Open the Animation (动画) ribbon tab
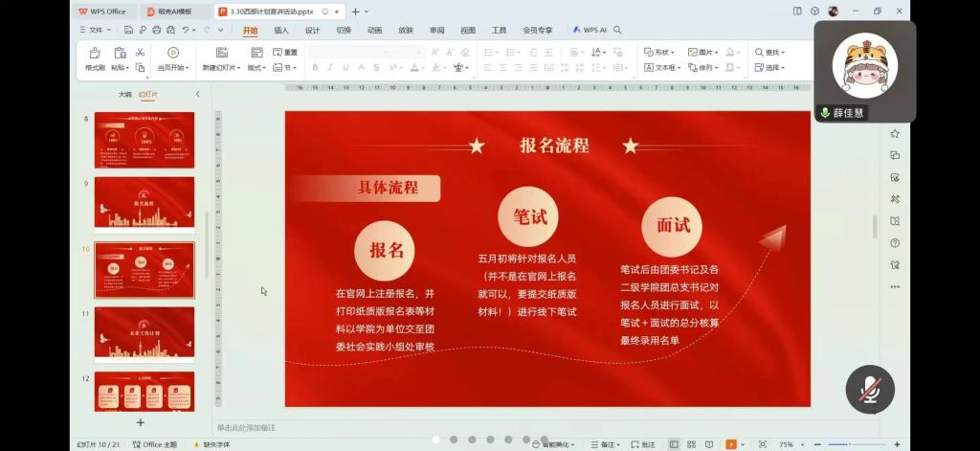This screenshot has height=451, width=980. tap(375, 30)
